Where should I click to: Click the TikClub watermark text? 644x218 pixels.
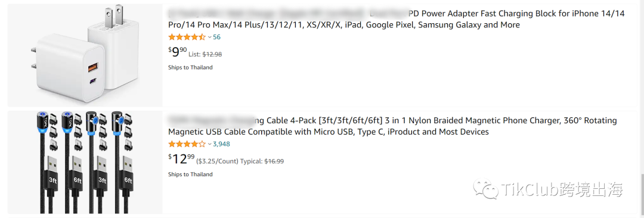[563, 189]
